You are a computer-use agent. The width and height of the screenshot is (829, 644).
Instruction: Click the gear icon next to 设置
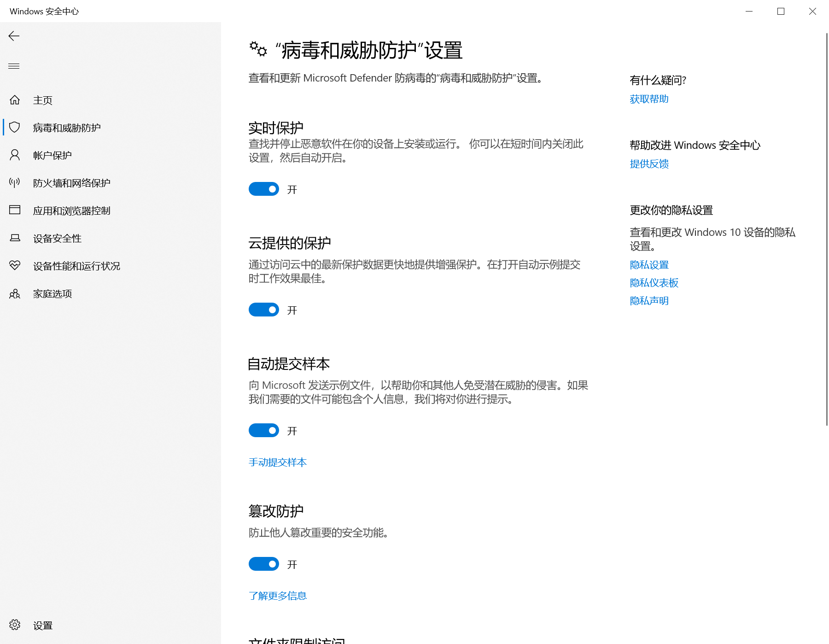click(15, 625)
